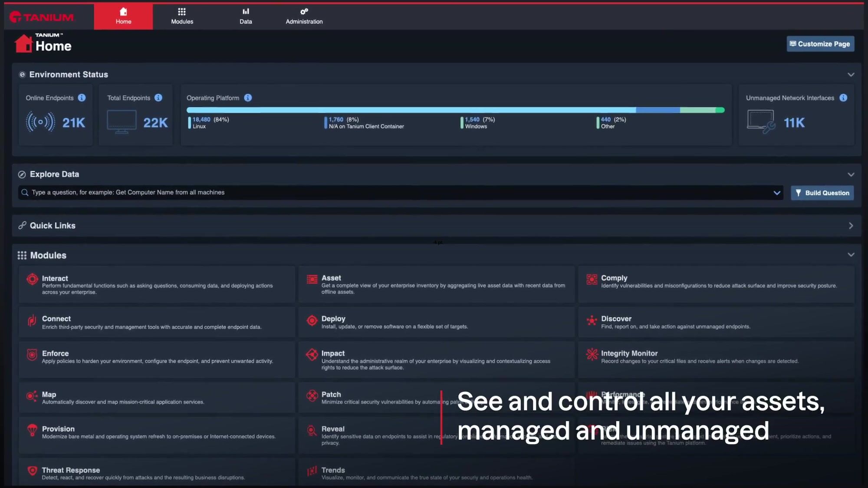Expand the Quick Links section

pyautogui.click(x=851, y=226)
